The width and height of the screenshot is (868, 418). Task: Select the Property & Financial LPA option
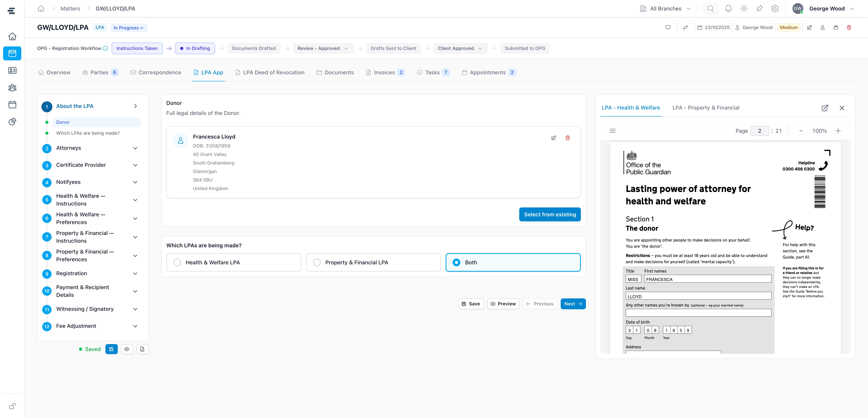click(373, 263)
